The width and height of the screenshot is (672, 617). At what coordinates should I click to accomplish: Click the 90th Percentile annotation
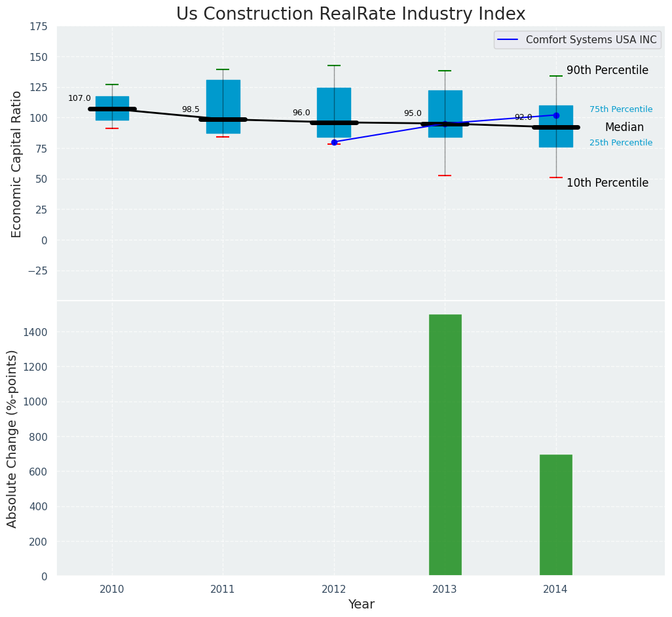click(x=607, y=71)
